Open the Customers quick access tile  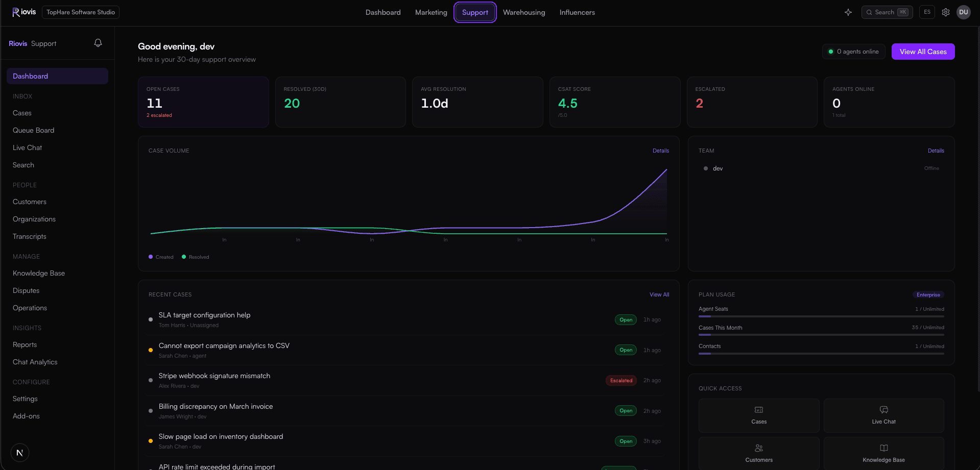[759, 453]
